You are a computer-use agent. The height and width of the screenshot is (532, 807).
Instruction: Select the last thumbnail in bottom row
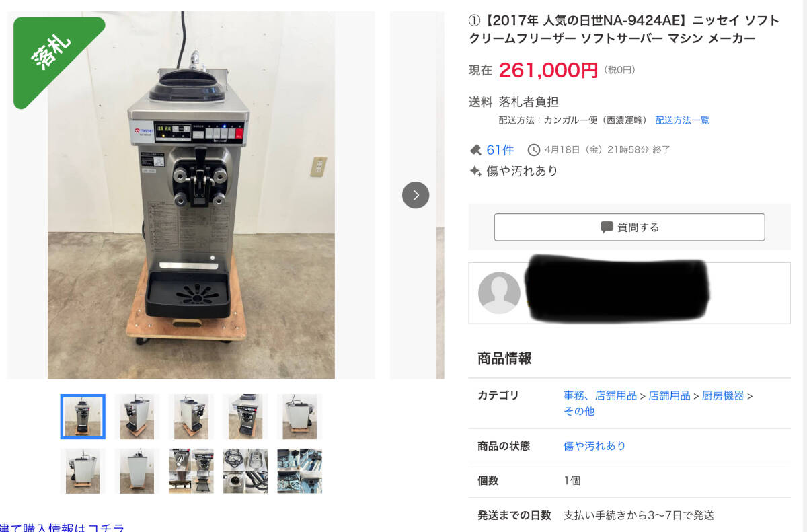299,471
